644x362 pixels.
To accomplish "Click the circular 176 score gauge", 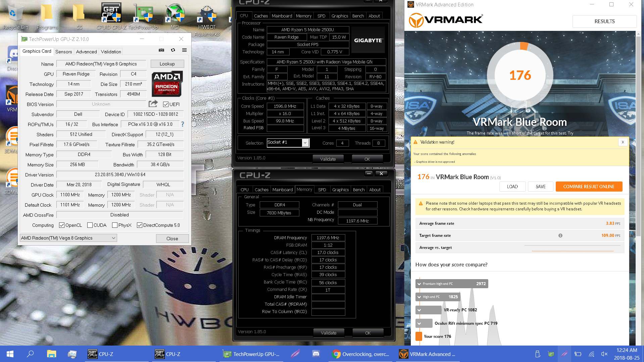I will [520, 75].
